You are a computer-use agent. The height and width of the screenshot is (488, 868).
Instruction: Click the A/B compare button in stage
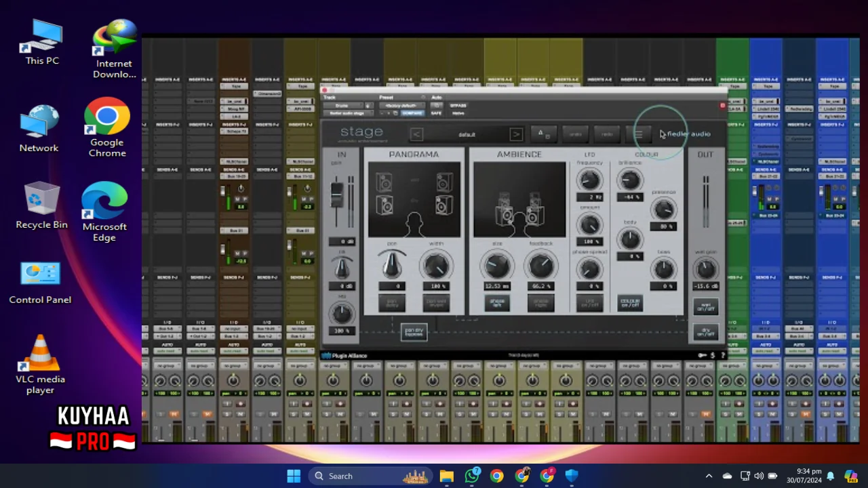click(543, 134)
